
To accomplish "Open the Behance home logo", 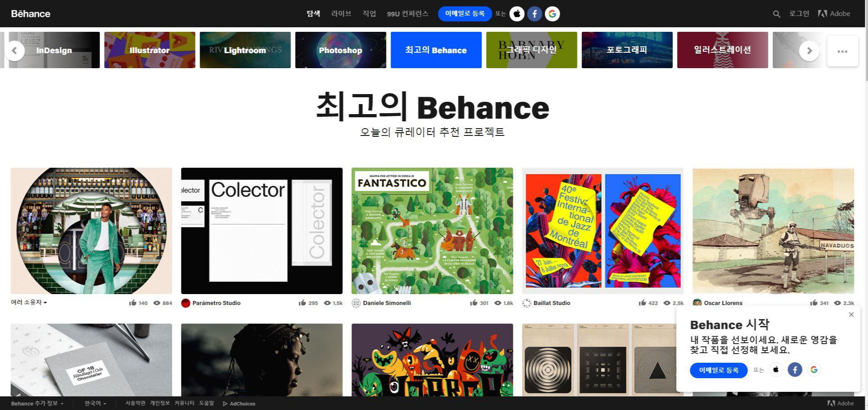I will (30, 14).
